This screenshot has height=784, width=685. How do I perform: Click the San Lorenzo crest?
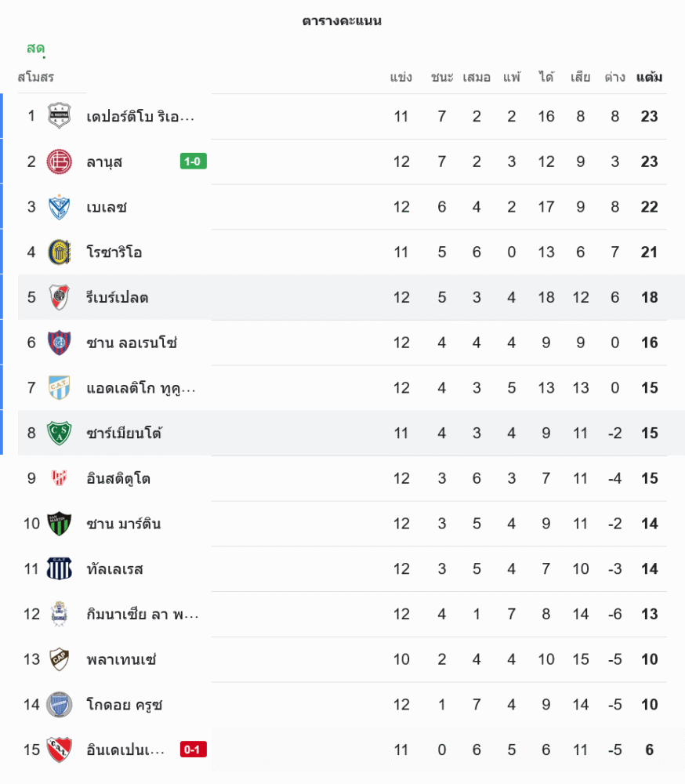(59, 343)
